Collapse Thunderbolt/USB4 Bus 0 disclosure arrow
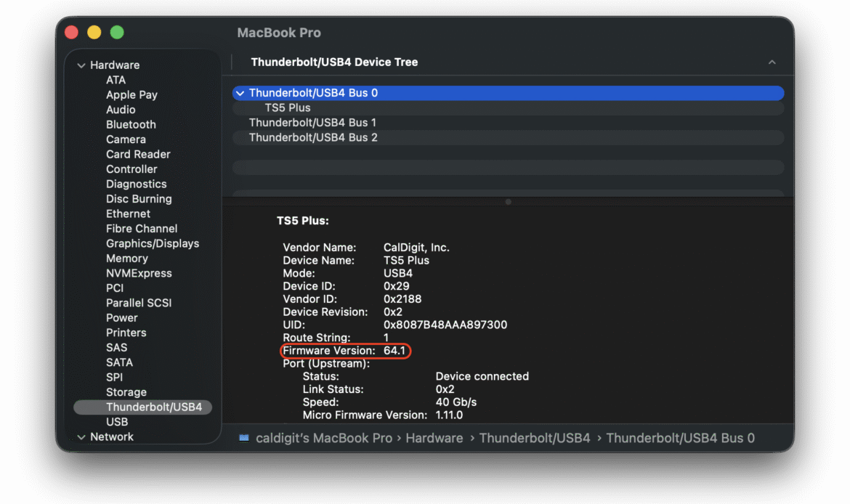Viewport: 850px width, 504px height. tap(240, 93)
